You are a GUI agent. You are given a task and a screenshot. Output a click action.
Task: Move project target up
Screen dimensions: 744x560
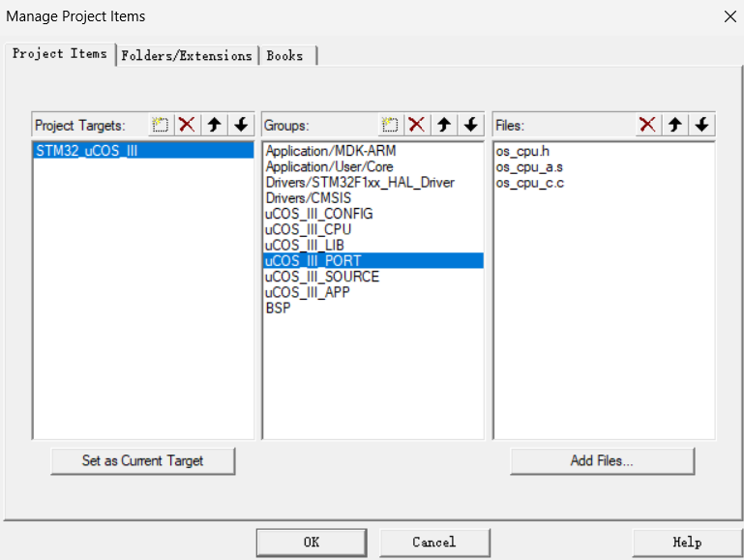[214, 125]
